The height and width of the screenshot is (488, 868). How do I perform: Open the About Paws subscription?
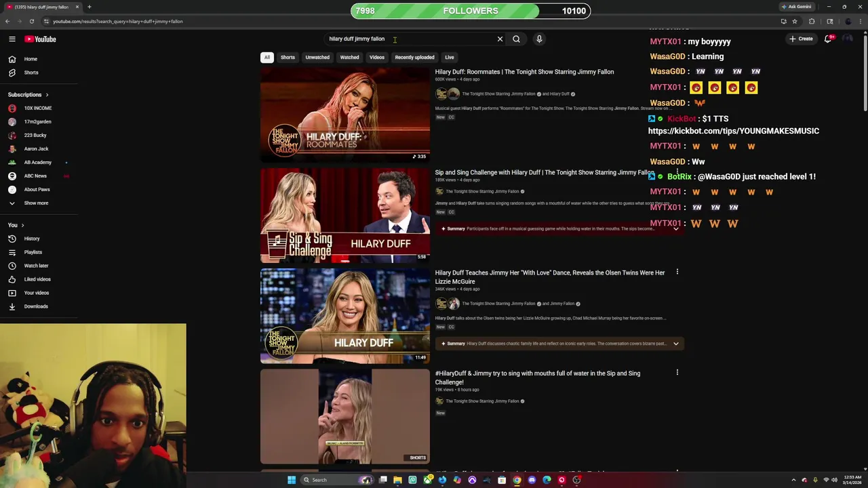(x=38, y=190)
